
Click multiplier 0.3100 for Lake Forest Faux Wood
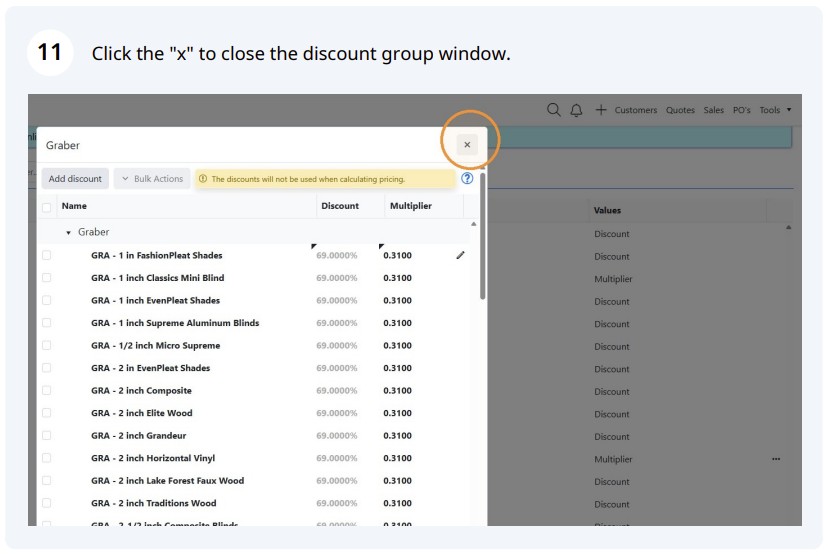pyautogui.click(x=398, y=480)
